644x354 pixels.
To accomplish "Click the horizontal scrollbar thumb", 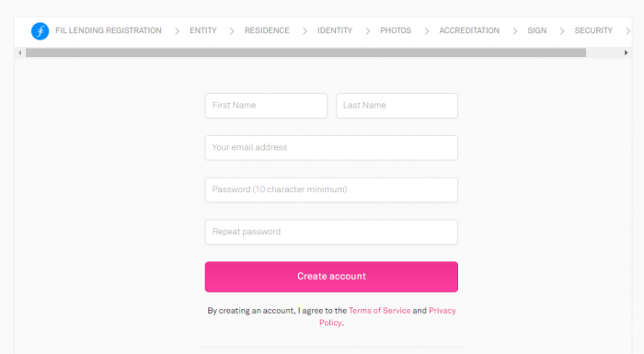I will pyautogui.click(x=305, y=52).
